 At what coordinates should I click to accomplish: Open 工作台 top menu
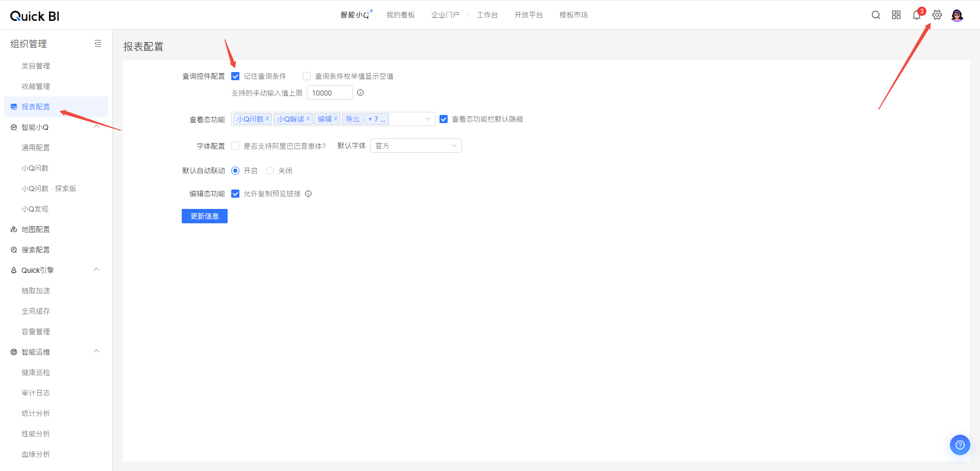coord(487,15)
